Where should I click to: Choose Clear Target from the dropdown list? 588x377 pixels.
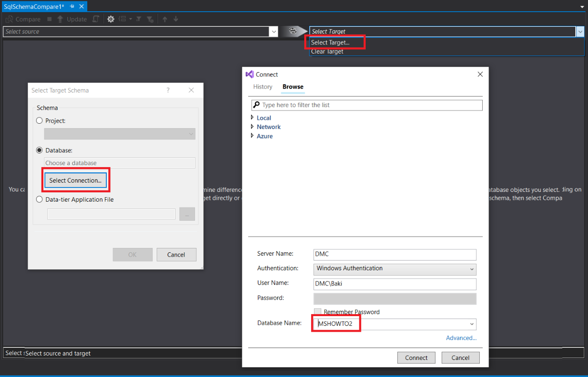coord(327,52)
